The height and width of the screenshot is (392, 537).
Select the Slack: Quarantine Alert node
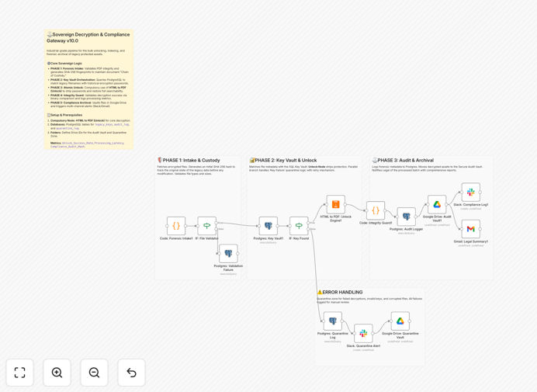[x=363, y=334]
